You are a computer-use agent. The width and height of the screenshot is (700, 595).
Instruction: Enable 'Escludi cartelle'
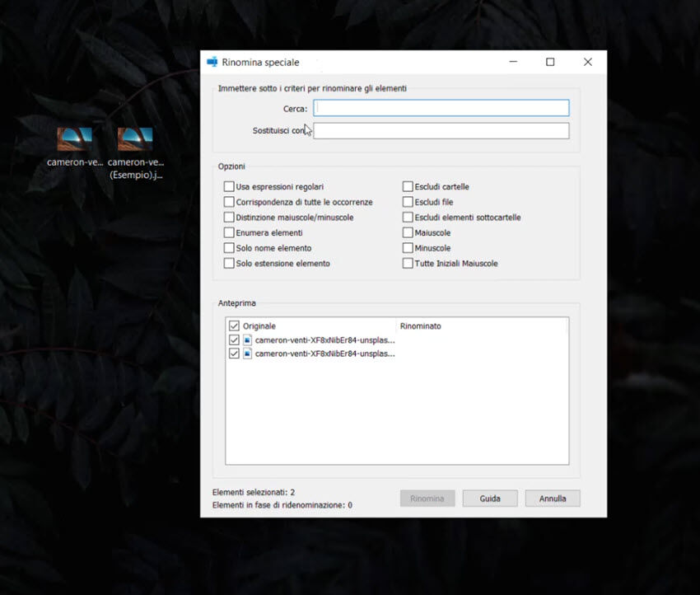408,186
